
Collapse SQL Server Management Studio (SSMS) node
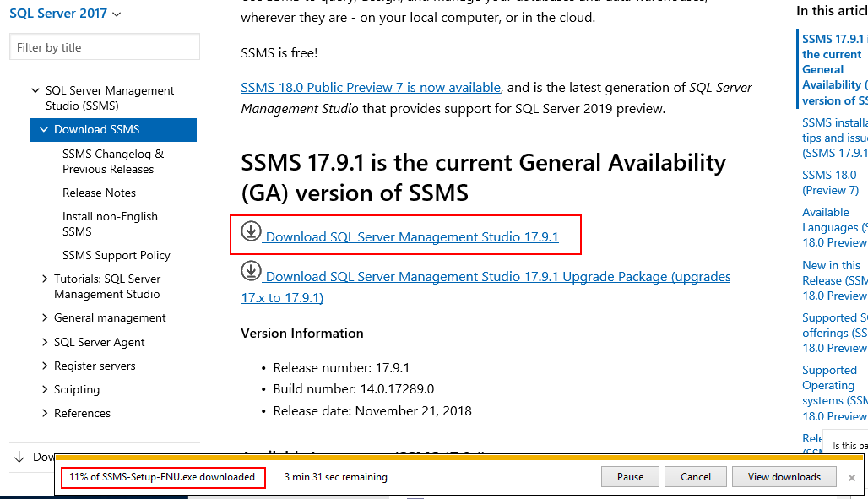click(x=35, y=90)
